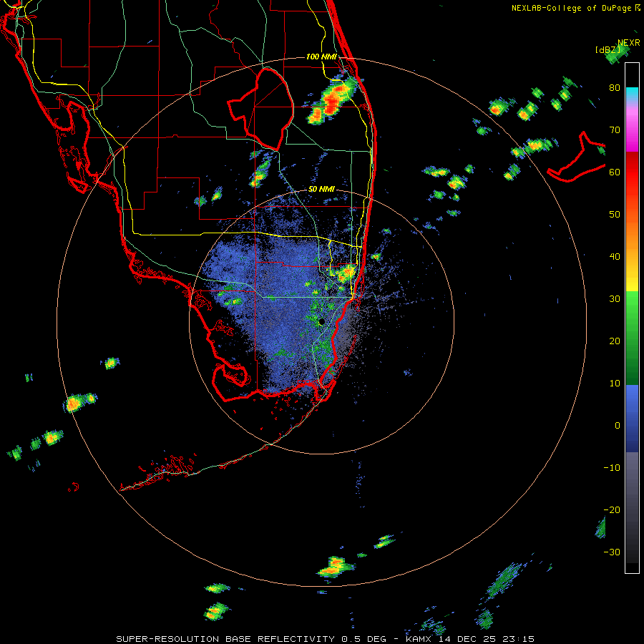Select the 50 NMI range ring label
This screenshot has height=644, width=644.
[x=321, y=190]
